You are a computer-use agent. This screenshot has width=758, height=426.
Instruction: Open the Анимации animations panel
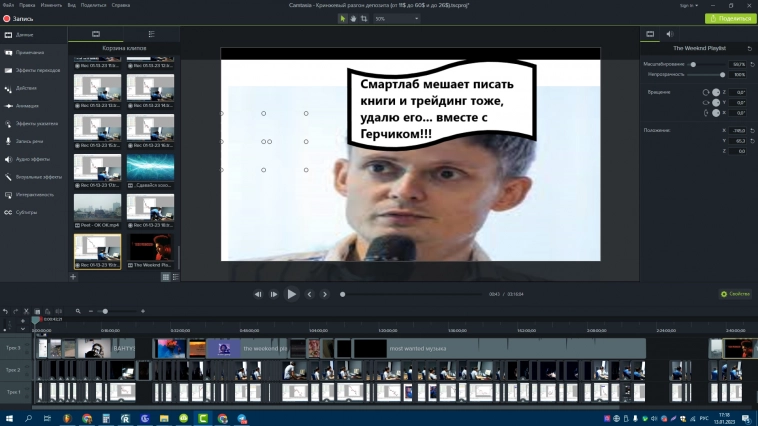coord(34,106)
